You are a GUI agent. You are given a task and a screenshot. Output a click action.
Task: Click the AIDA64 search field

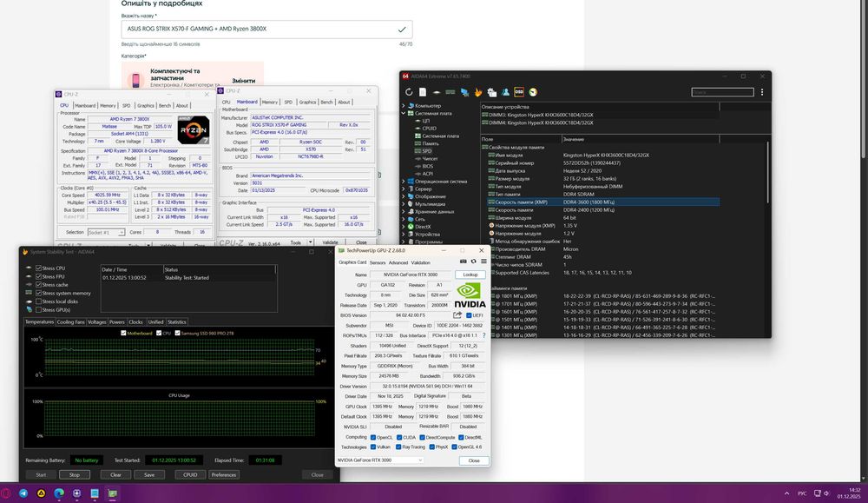point(722,92)
